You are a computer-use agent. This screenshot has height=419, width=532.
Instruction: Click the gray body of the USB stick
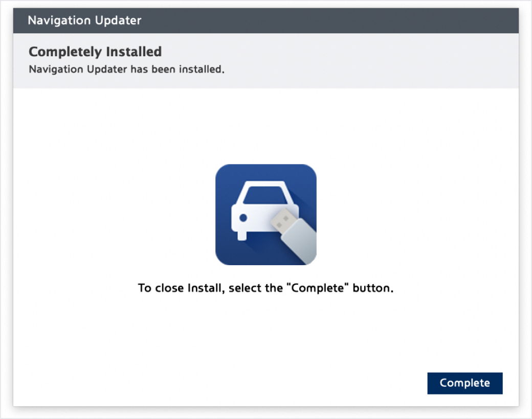[302, 239]
